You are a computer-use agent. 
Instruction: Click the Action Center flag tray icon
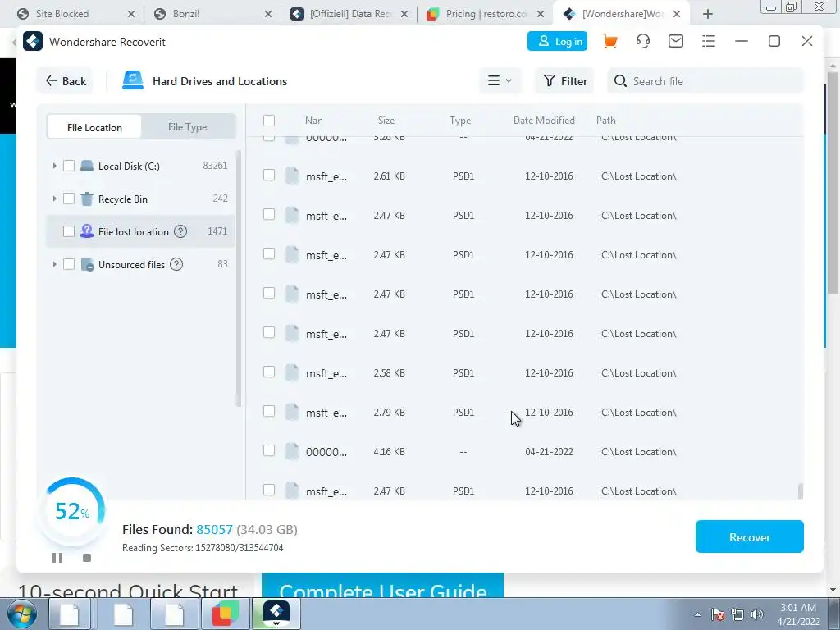(717, 614)
